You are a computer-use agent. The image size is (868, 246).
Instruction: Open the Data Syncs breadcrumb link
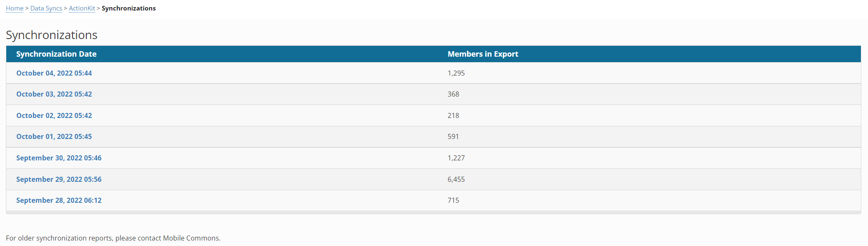tap(46, 8)
